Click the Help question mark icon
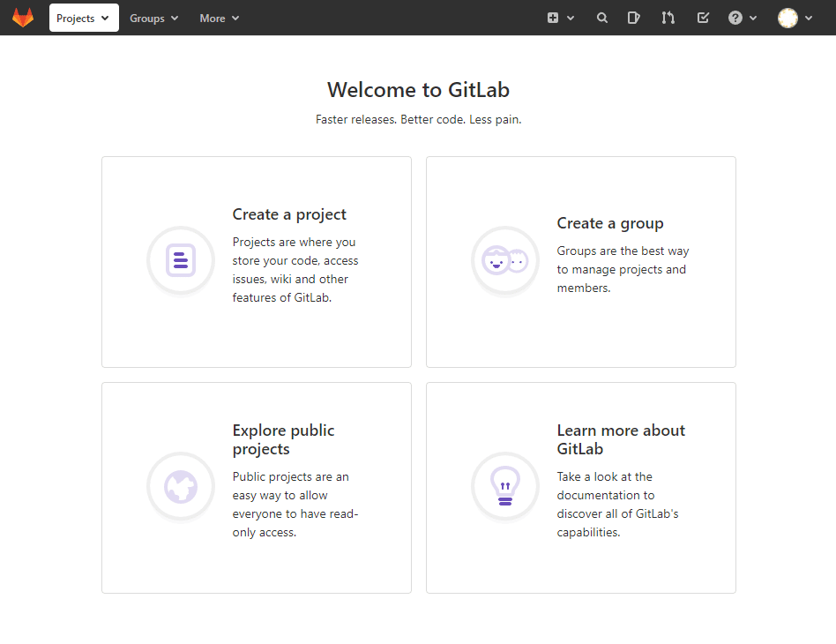Image resolution: width=836 pixels, height=644 pixels. (x=735, y=18)
